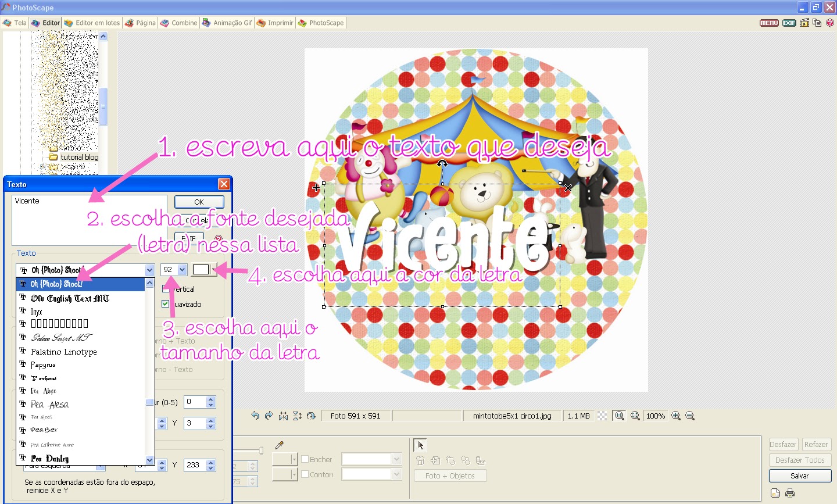Pick a color with the eyedropper tool
Viewport: 837px width, 504px height.
280,445
